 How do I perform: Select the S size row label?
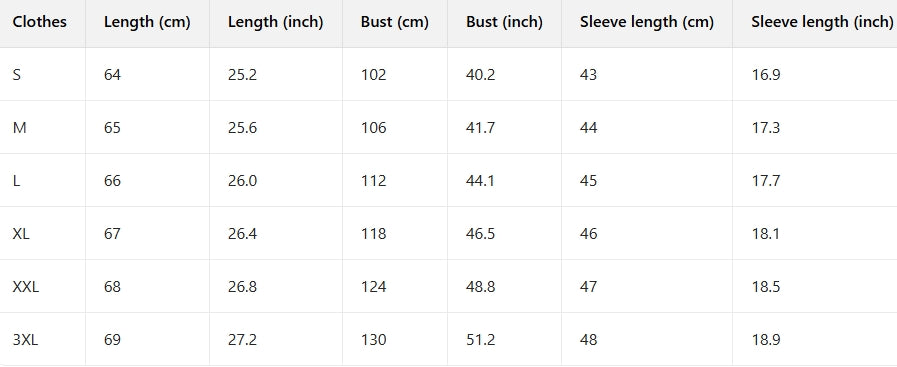(x=17, y=75)
